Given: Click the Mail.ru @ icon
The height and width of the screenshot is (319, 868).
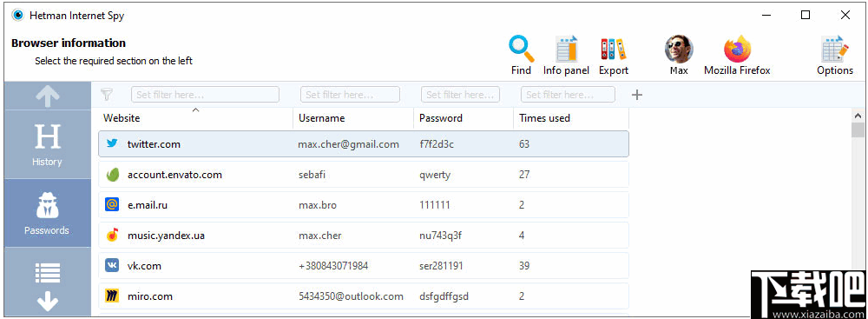Looking at the screenshot, I should 112,205.
